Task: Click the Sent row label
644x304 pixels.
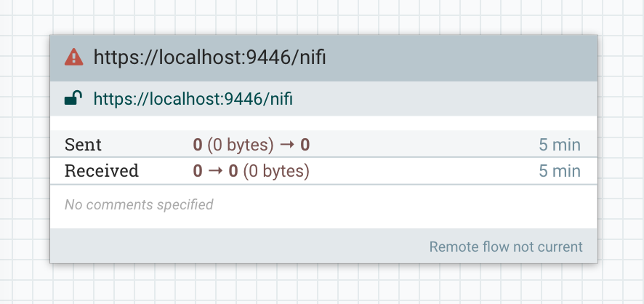Action: click(83, 145)
